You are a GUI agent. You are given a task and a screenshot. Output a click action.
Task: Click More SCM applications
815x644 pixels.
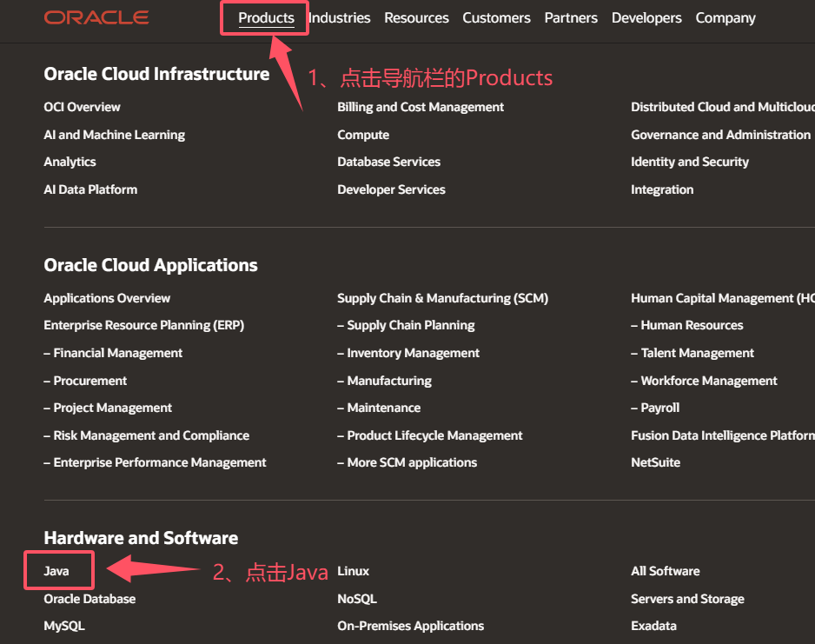(x=407, y=462)
